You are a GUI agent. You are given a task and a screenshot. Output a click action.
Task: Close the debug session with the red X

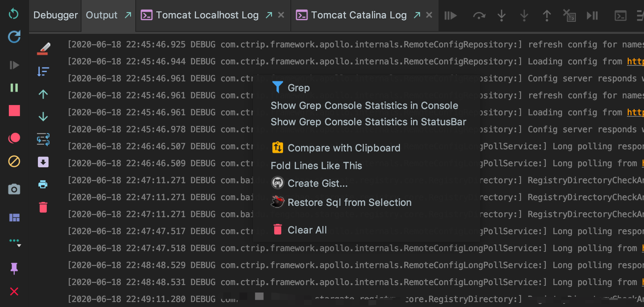pos(14,292)
